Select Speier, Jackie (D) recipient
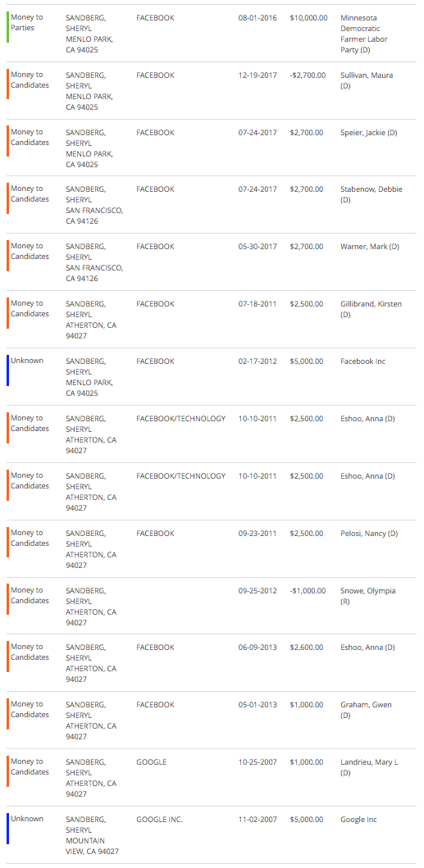 (x=368, y=133)
